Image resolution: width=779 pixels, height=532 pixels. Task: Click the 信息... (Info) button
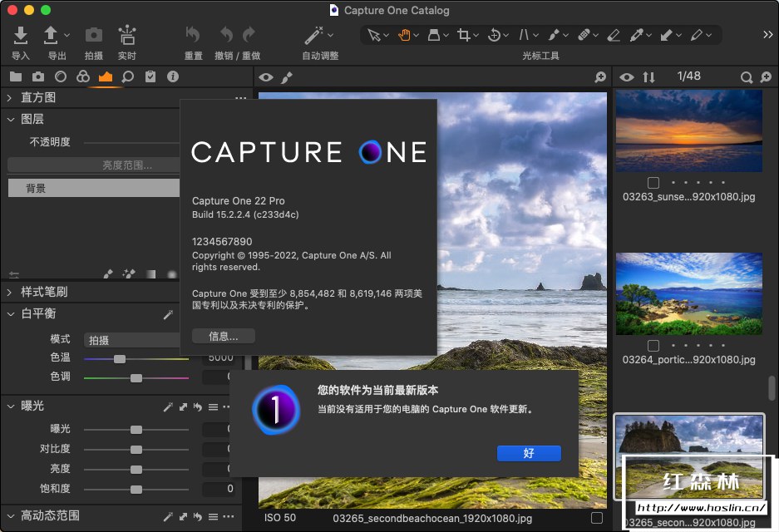[223, 337]
